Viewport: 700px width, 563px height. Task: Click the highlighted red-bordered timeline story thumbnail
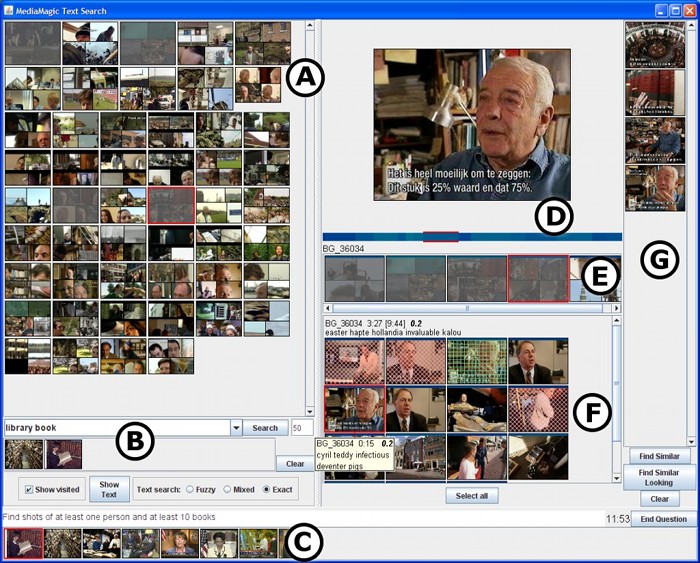pyautogui.click(x=536, y=278)
